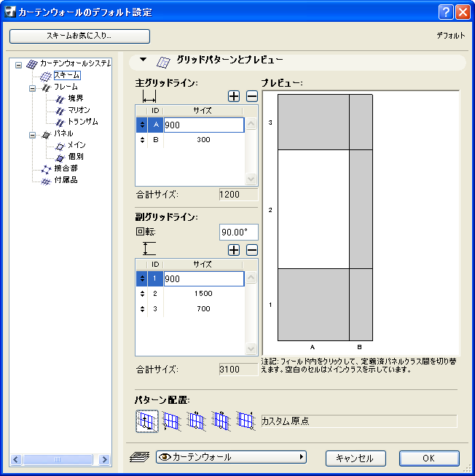Open the カーテンウォール layer dropdown

pyautogui.click(x=231, y=457)
